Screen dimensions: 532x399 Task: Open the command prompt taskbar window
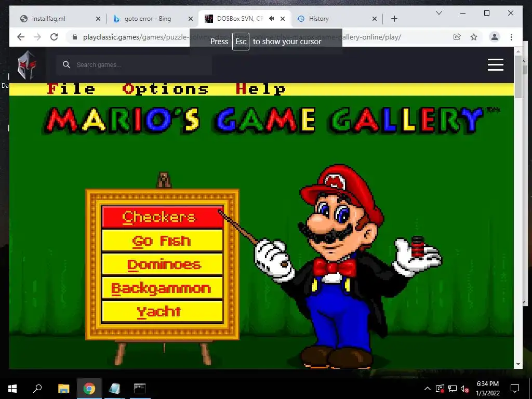139,388
